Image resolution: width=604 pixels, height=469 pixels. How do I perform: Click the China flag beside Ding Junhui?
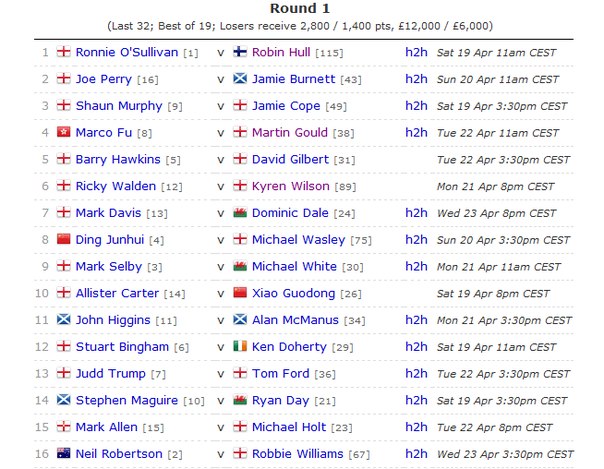64,239
